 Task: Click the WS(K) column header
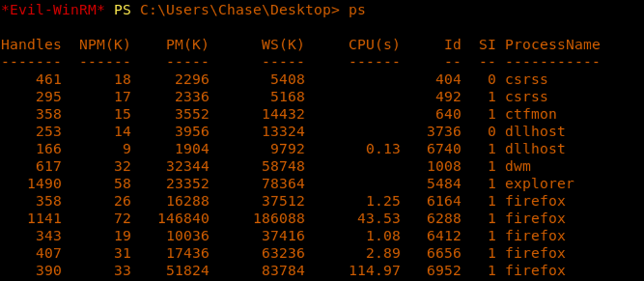pos(283,45)
